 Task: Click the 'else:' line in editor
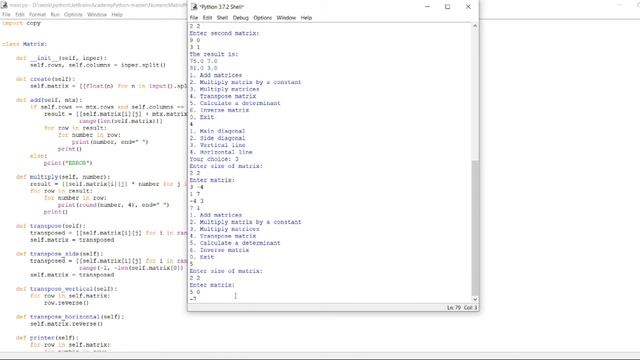pos(38,156)
